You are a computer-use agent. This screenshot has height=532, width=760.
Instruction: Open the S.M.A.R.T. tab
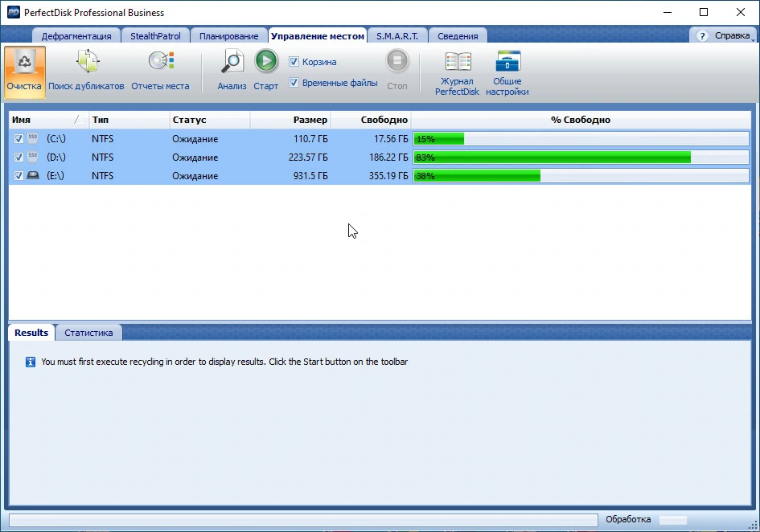pos(397,36)
